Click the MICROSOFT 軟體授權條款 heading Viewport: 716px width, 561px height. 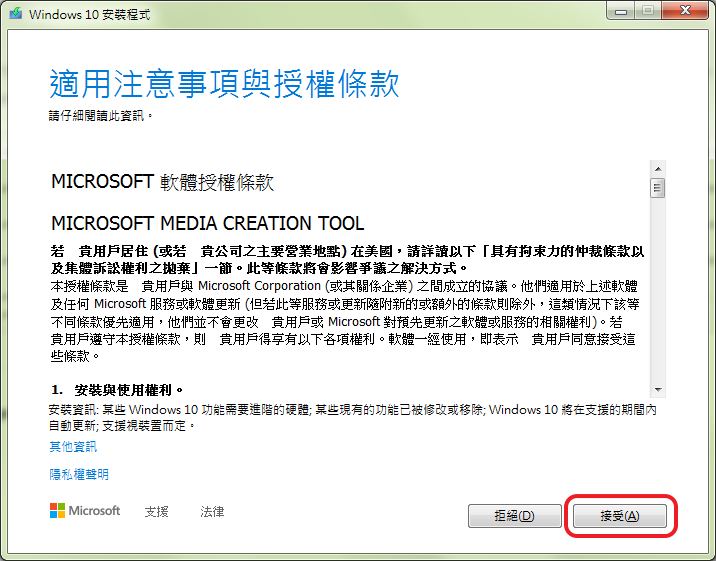click(x=162, y=182)
